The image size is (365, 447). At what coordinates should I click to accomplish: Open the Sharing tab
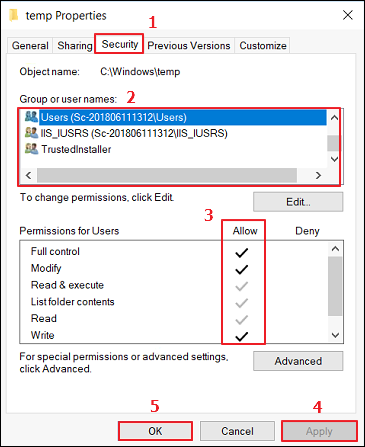(x=75, y=45)
